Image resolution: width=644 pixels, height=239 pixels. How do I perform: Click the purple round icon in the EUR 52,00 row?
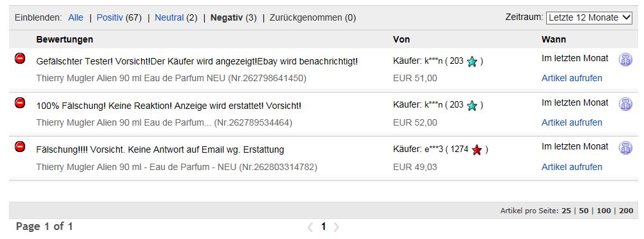tap(625, 104)
